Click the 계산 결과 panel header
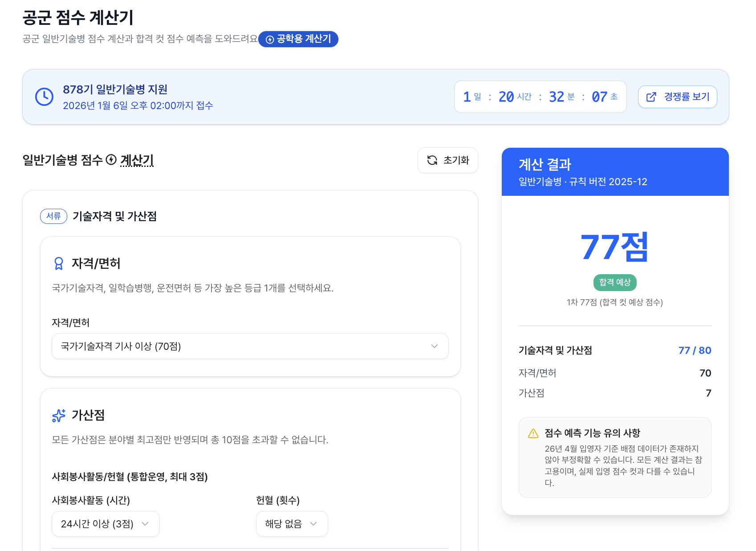 pos(615,172)
